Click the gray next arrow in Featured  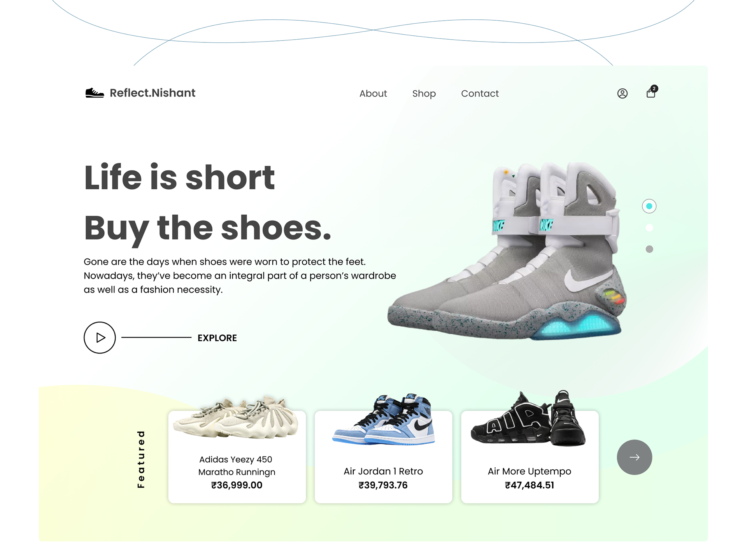coord(634,457)
